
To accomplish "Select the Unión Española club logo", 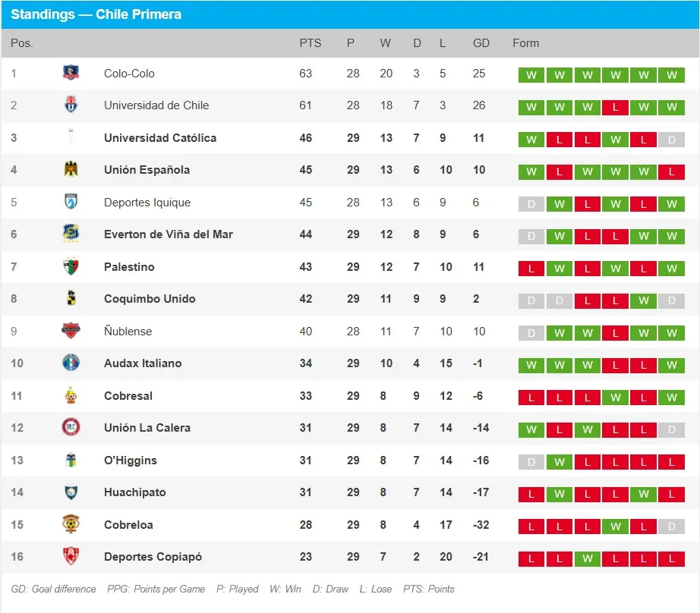I will pos(71,170).
